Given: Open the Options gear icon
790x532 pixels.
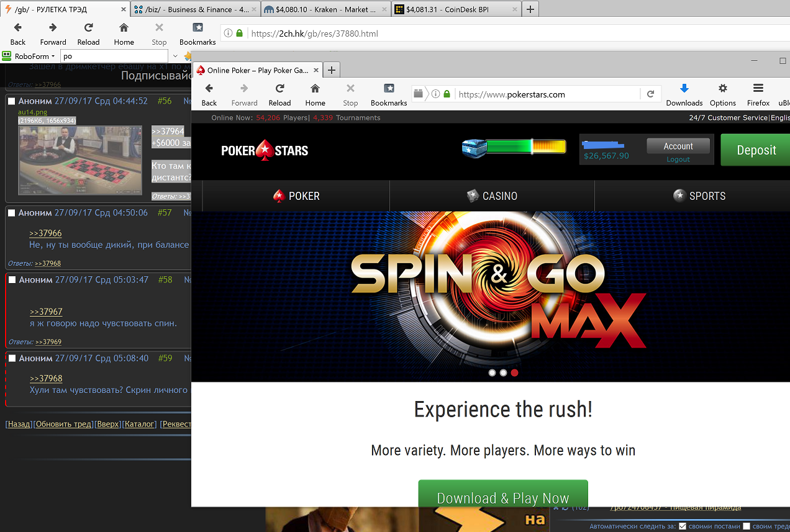Looking at the screenshot, I should (722, 89).
